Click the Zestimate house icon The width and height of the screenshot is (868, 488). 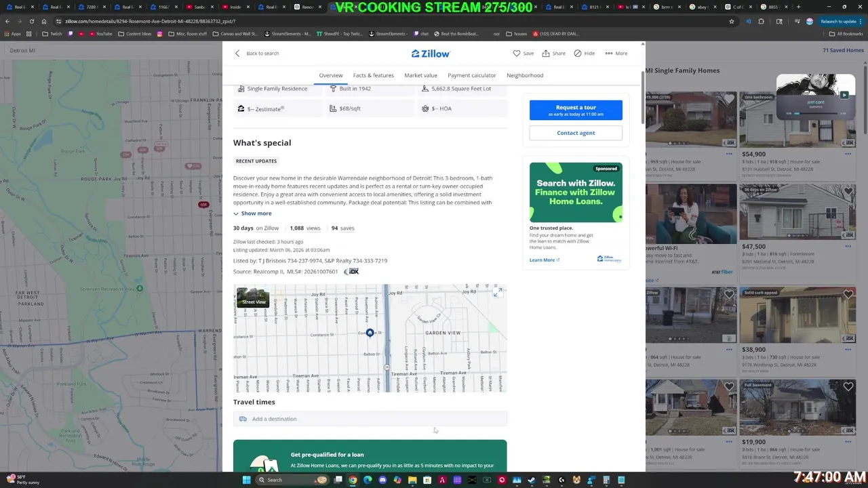point(241,108)
